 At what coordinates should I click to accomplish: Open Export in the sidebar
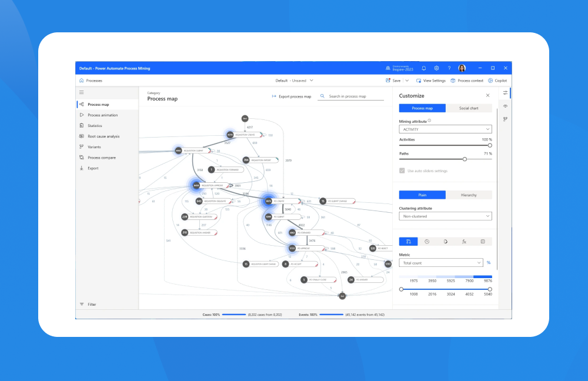108,168
